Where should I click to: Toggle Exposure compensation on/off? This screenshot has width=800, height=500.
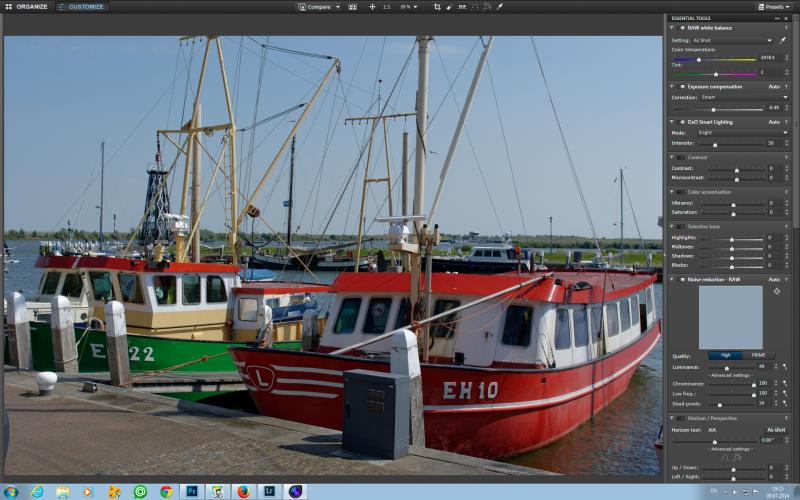pos(682,87)
